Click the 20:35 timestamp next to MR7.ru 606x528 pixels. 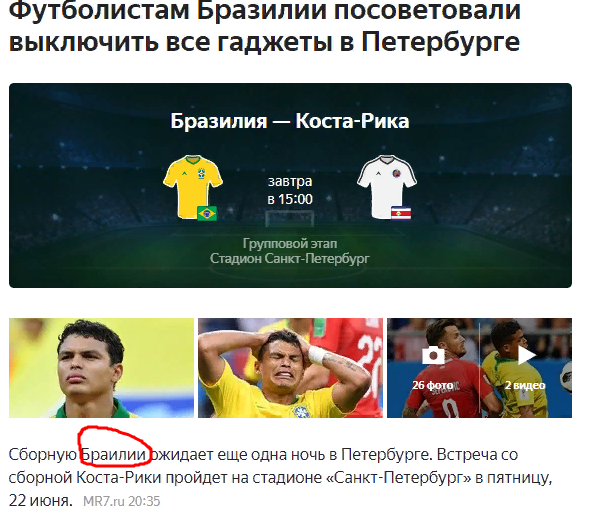coord(144,501)
